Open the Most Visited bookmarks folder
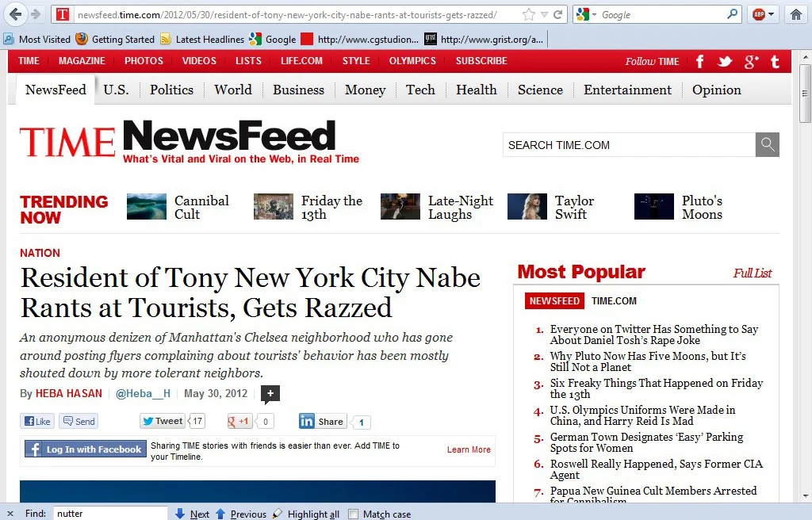812x520 pixels. pos(36,40)
